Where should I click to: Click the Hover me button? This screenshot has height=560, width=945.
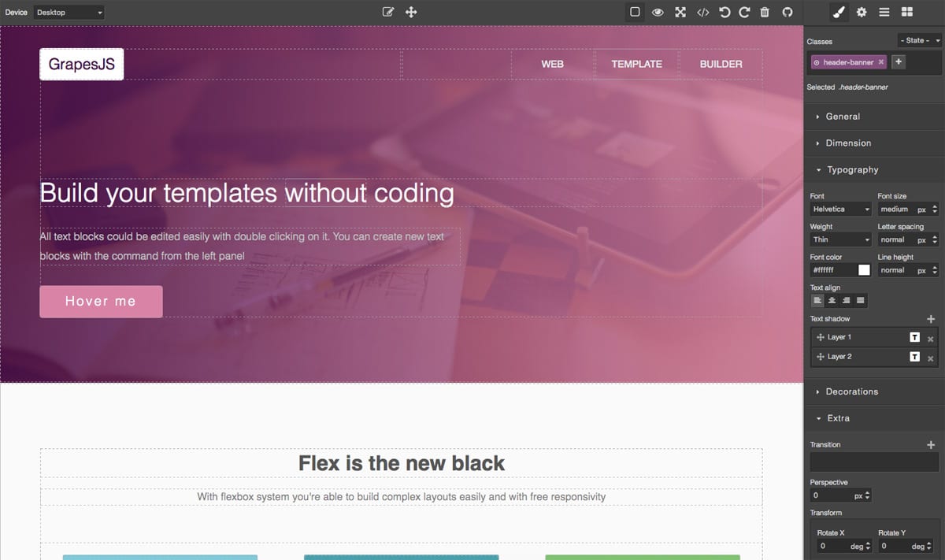pos(101,301)
